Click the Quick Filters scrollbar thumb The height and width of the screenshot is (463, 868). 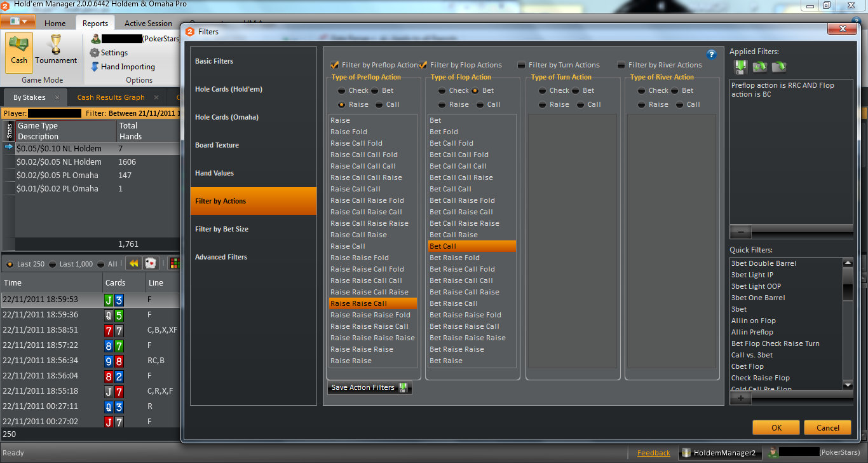(x=848, y=284)
